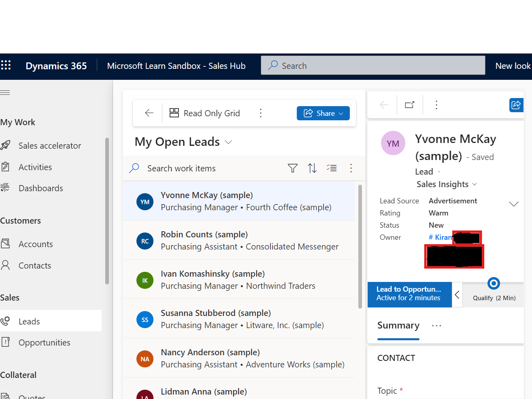Screen dimensions: 532x399
Task: Switch to the new look
Action: (x=513, y=65)
